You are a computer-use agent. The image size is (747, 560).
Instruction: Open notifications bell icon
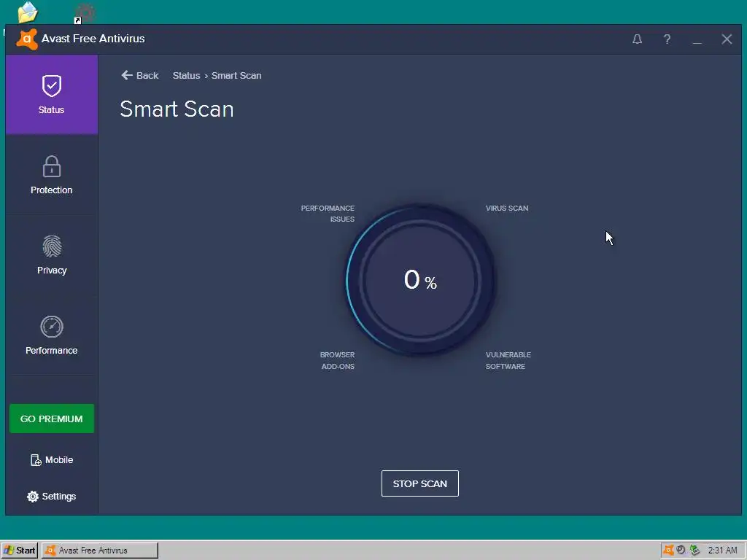click(x=637, y=39)
